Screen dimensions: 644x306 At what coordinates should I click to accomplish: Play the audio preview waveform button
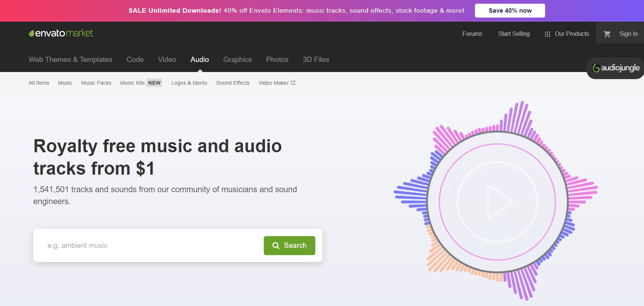(498, 202)
